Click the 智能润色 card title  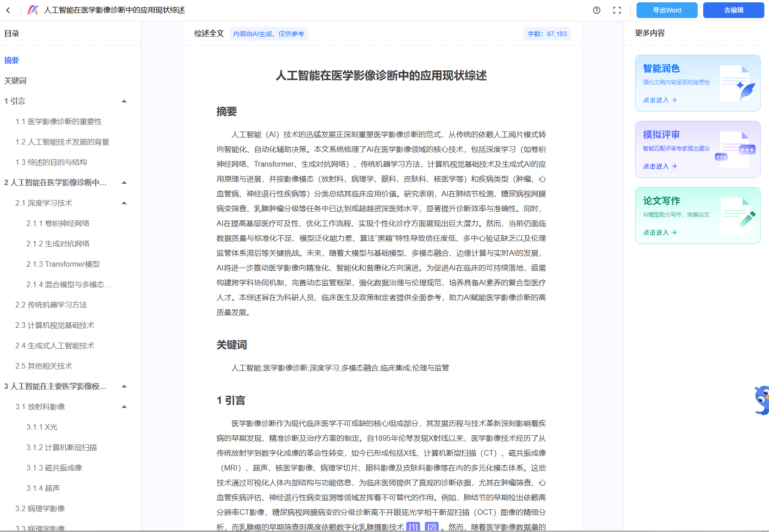[x=661, y=69]
